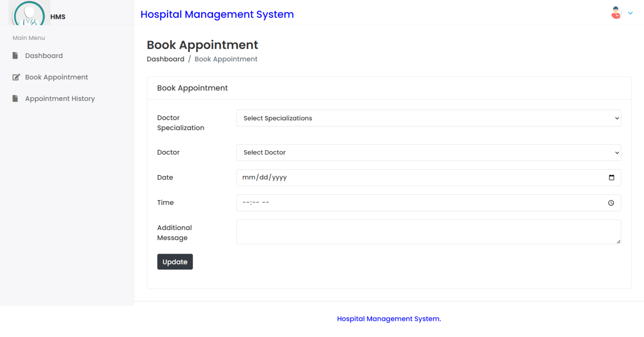644x337 pixels.
Task: Select Dashboard from the Main Menu
Action: pyautogui.click(x=44, y=55)
